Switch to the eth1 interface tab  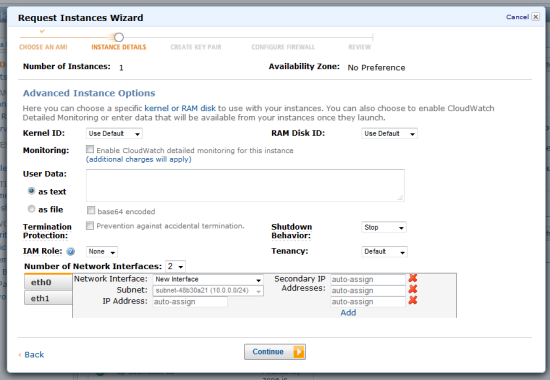pyautogui.click(x=48, y=298)
